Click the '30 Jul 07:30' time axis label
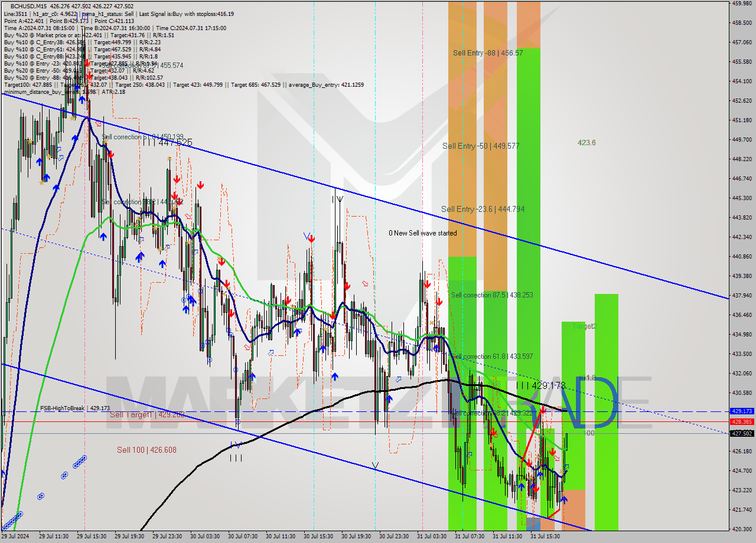This screenshot has height=543, width=756. click(x=242, y=537)
